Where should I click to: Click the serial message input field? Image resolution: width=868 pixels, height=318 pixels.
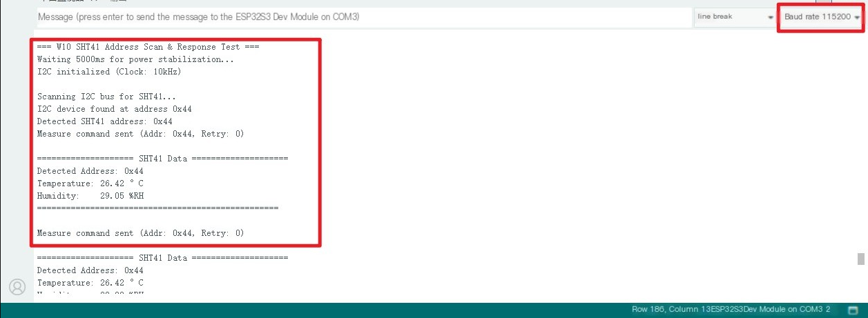(x=363, y=17)
